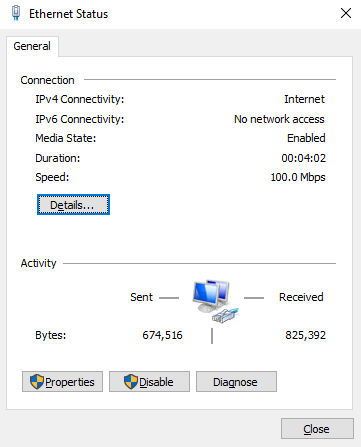The height and width of the screenshot is (447, 361).
Task: Click the Ethernet Status title text
Action: click(68, 14)
